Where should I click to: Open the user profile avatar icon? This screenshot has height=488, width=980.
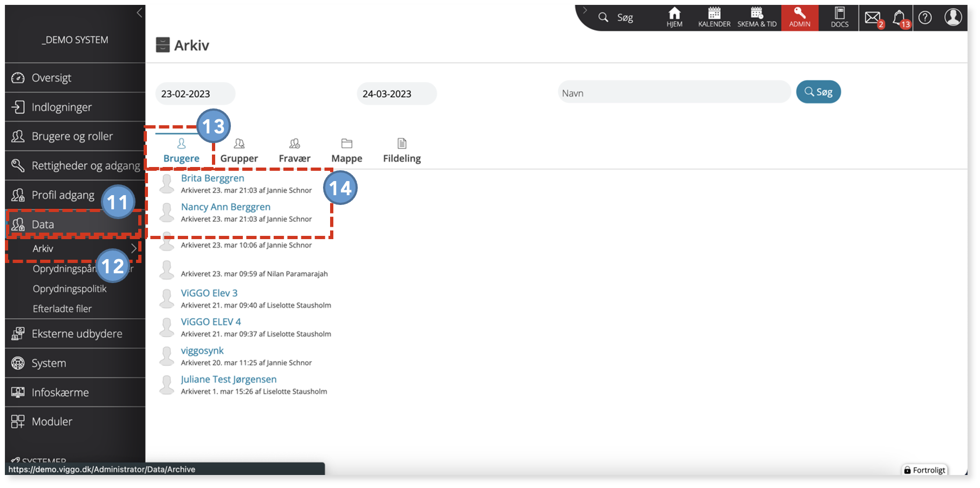click(x=953, y=17)
